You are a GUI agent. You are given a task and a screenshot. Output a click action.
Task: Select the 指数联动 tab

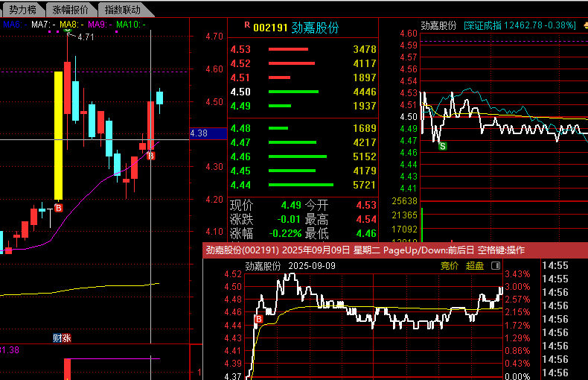(x=122, y=10)
